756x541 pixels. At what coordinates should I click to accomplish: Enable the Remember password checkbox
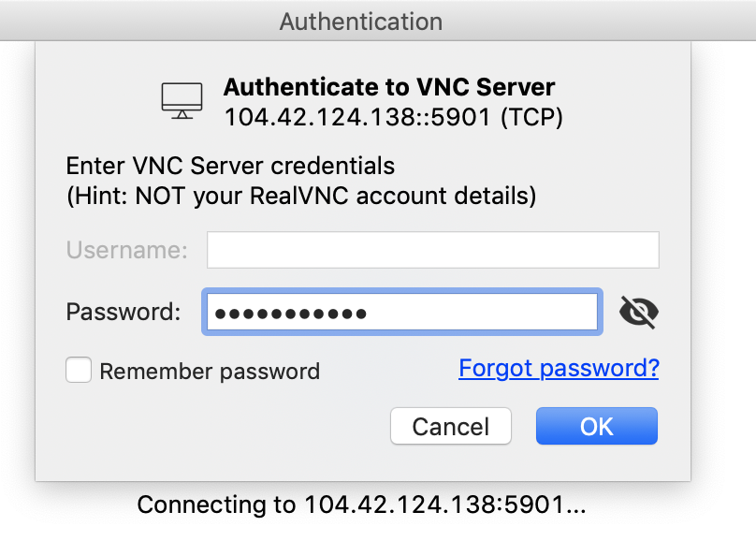pos(79,370)
